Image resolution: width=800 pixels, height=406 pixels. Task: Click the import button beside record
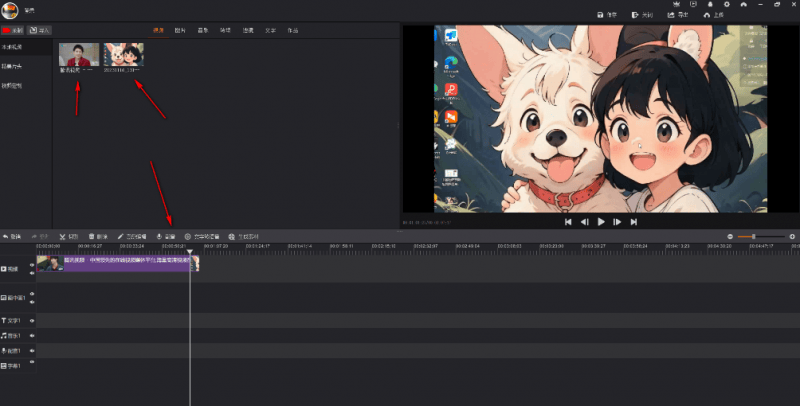coord(38,31)
